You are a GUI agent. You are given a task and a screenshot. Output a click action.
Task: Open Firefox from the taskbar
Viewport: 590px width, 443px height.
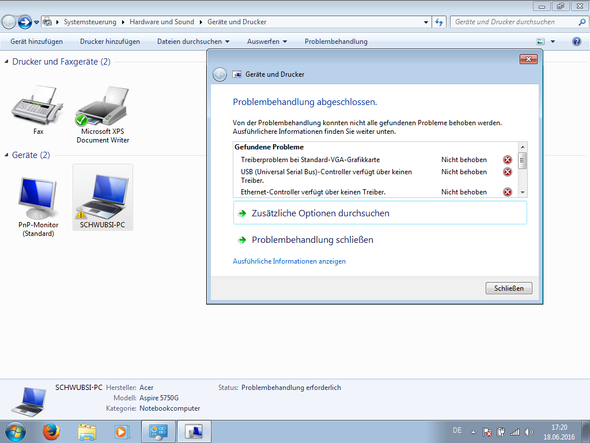[51, 431]
